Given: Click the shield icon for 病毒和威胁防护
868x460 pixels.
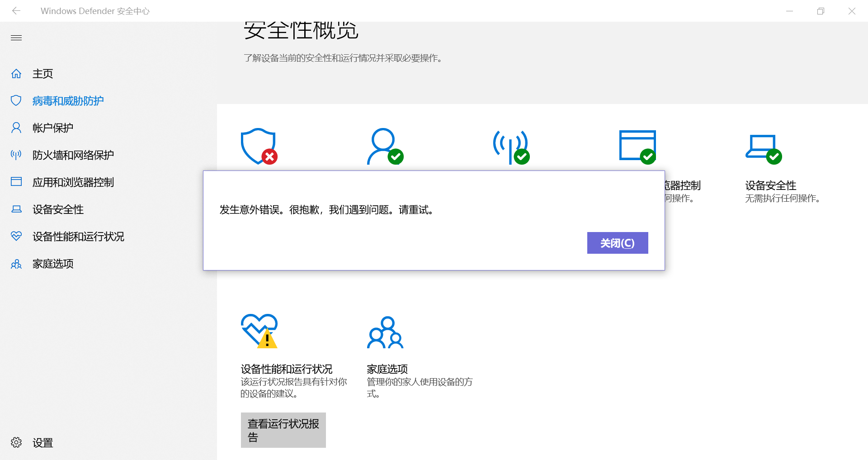Looking at the screenshot, I should click(16, 100).
